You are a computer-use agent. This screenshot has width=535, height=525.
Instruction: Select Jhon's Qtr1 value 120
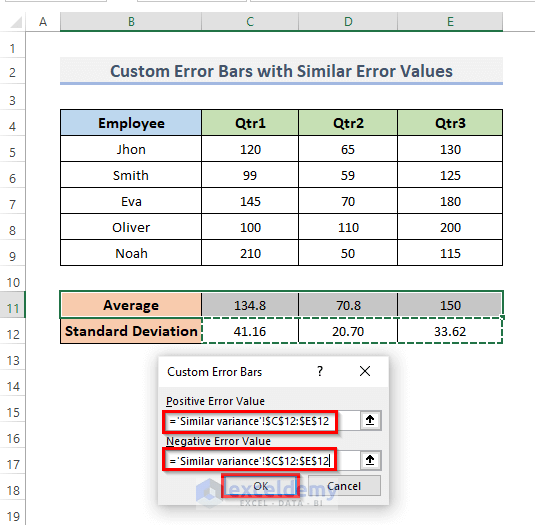pos(250,149)
